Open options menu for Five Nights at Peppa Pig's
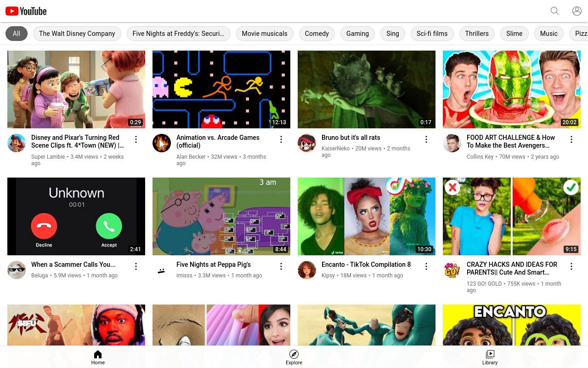 [281, 266]
